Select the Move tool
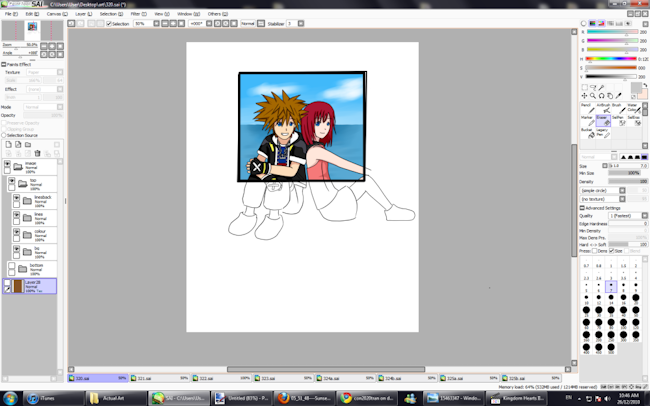Image resolution: width=650 pixels, height=406 pixels. coord(585,96)
